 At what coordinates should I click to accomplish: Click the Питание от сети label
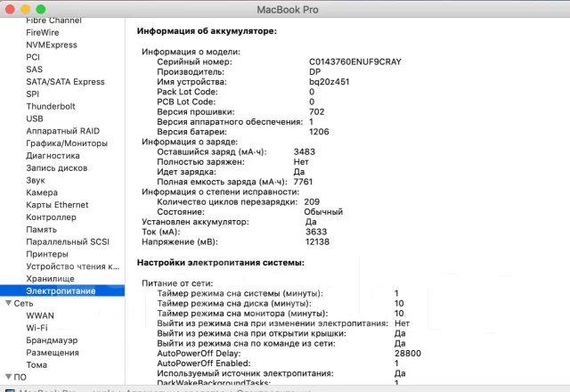pos(177,283)
